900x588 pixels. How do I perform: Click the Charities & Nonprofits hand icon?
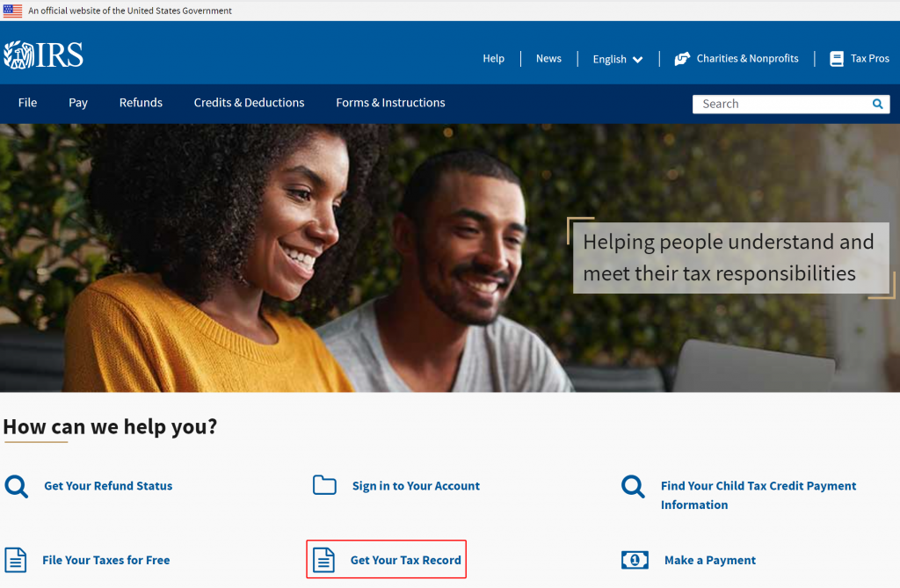click(x=682, y=59)
